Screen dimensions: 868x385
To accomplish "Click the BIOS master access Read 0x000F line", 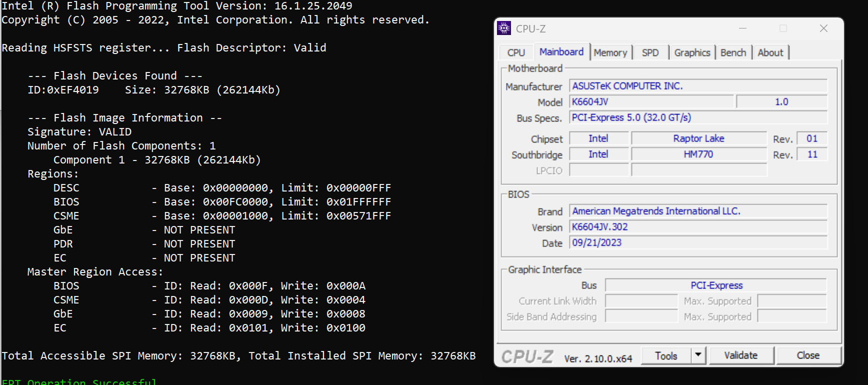I will click(209, 286).
